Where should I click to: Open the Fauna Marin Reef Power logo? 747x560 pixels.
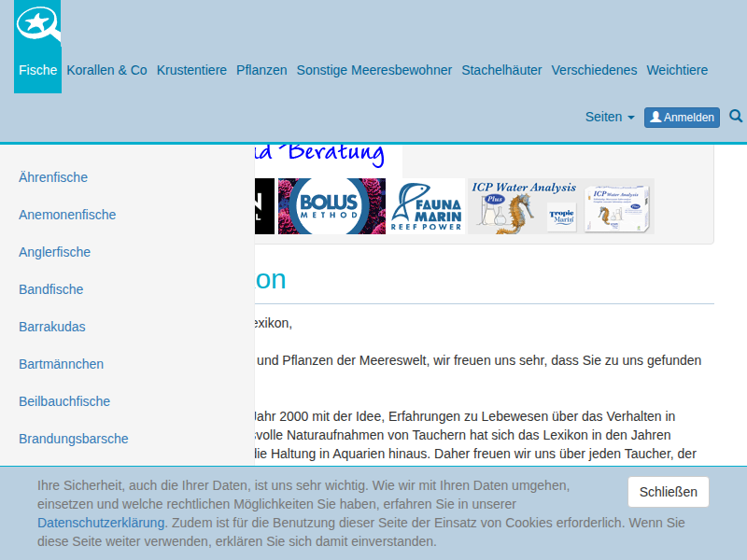click(427, 206)
